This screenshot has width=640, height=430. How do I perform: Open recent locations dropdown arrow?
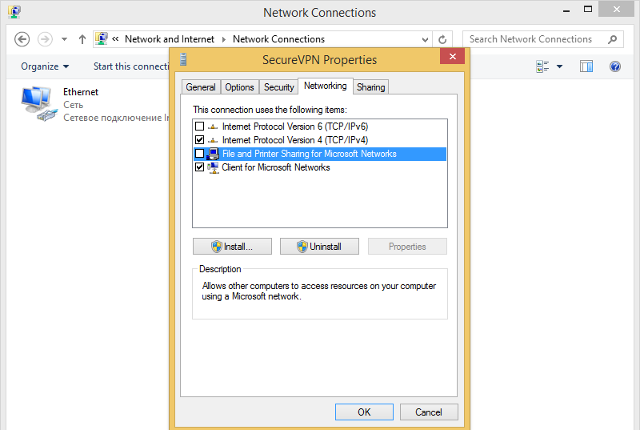pos(64,40)
